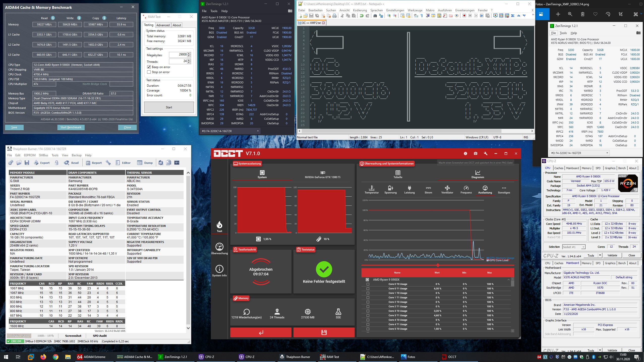Click the wrench icon in Thaiphoon Burner toolbar
The image size is (644, 362).
[108, 163]
